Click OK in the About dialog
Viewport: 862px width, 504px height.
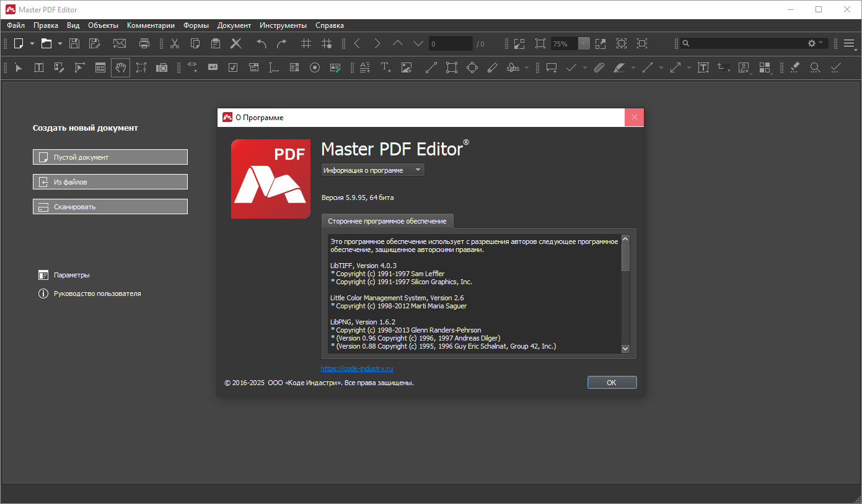pos(612,383)
